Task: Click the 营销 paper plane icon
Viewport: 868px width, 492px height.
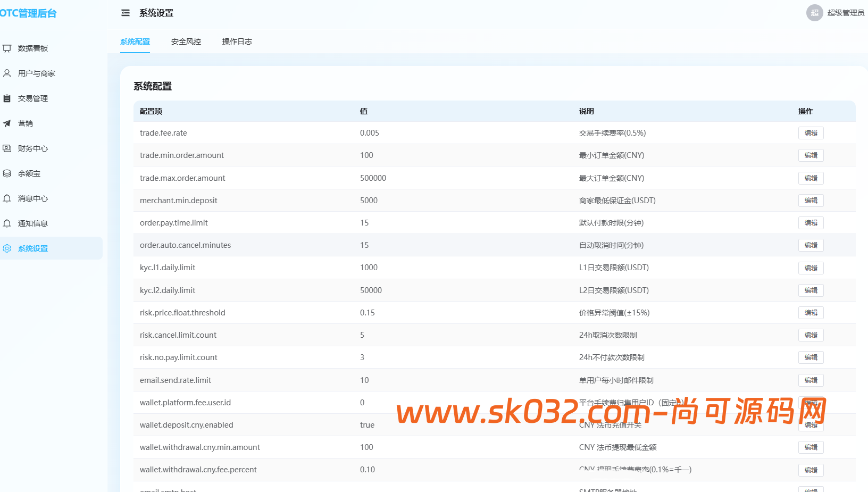Action: click(7, 123)
